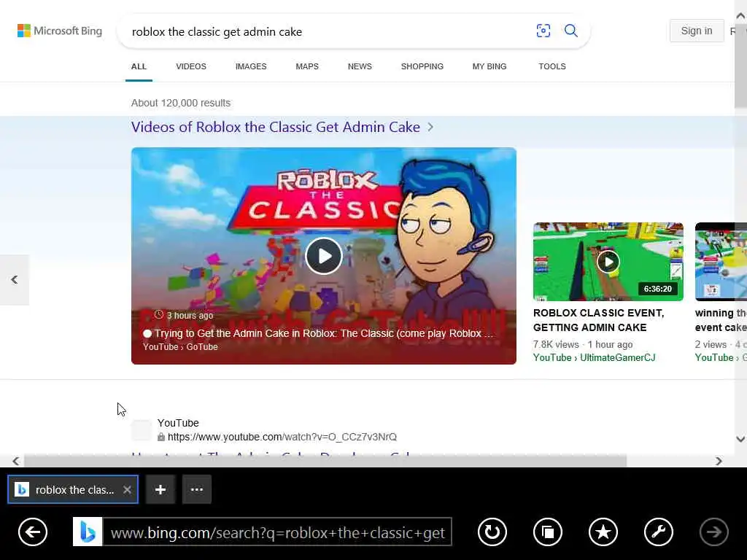The width and height of the screenshot is (747, 560).
Task: Click the horizontal scrollbar right arrow
Action: click(x=719, y=461)
